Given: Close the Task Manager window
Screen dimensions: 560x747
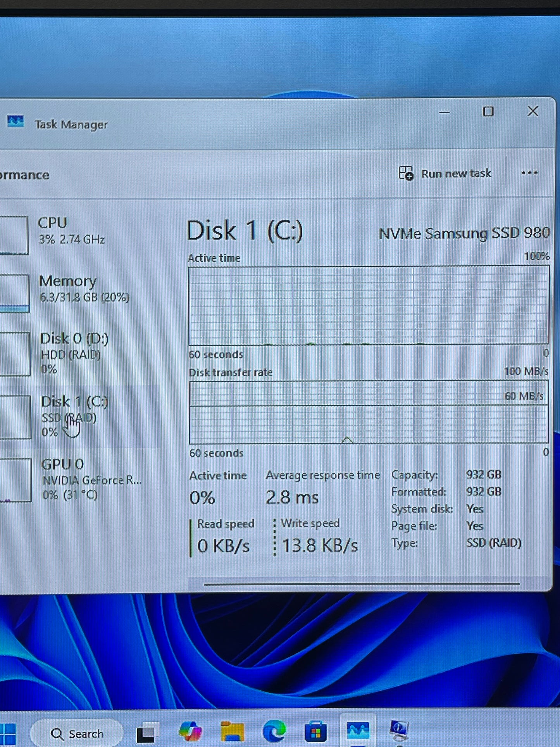Looking at the screenshot, I should pyautogui.click(x=533, y=111).
